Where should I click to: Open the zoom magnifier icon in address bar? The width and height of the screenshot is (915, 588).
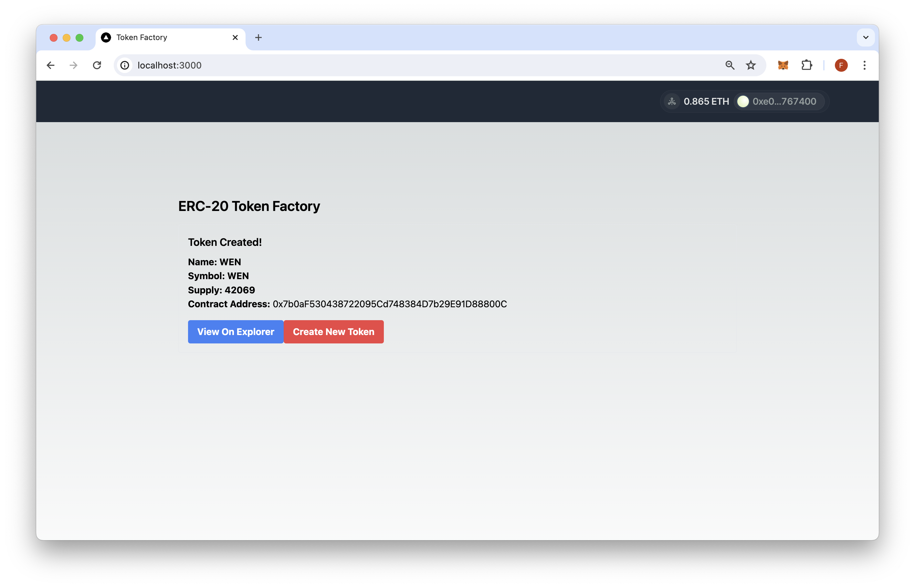click(730, 65)
